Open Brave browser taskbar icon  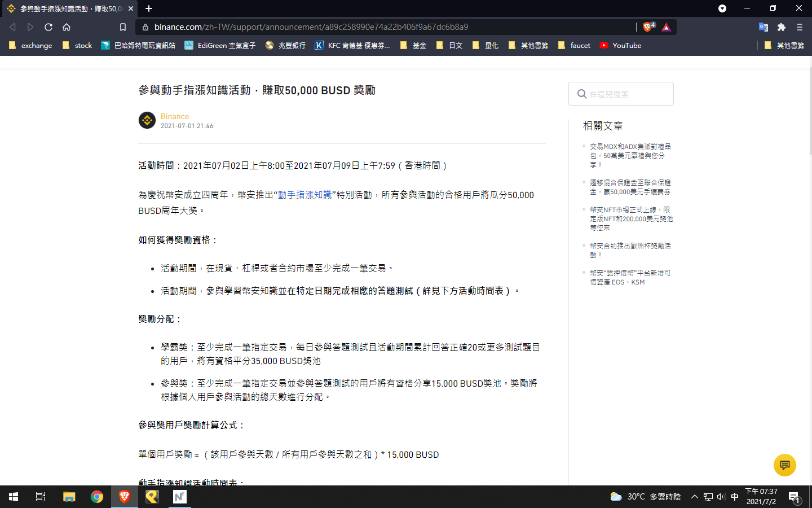[x=125, y=497]
